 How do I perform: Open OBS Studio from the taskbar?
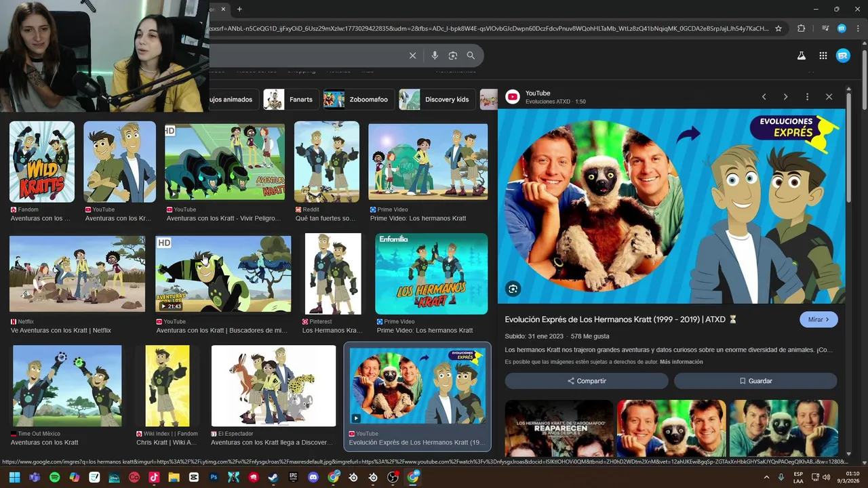(393, 477)
